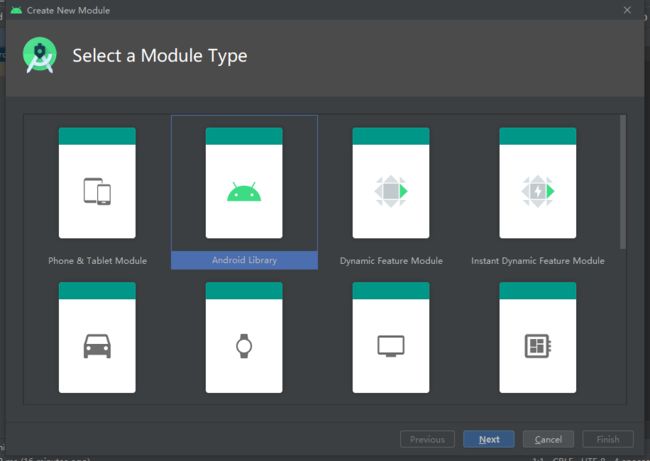Select the Automotive car module icon
Viewport: 650px width, 461px height.
pos(97,337)
